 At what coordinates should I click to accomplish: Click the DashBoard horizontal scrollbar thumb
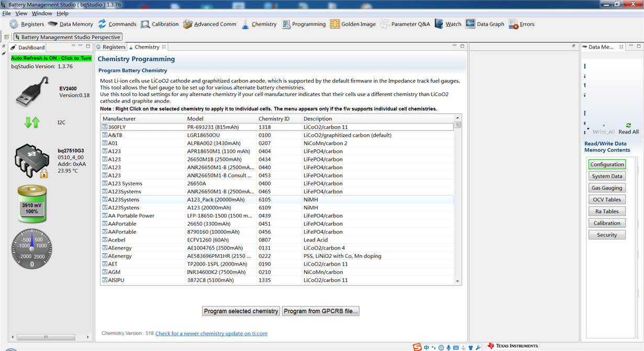pos(45,337)
